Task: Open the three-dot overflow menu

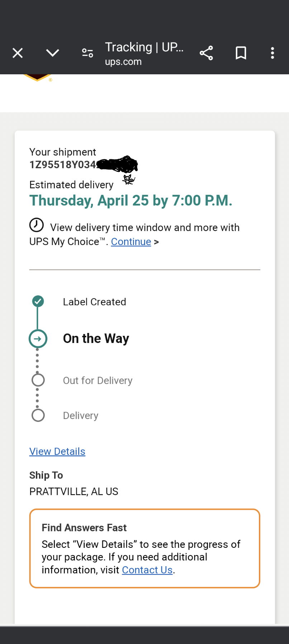Action: 273,53
